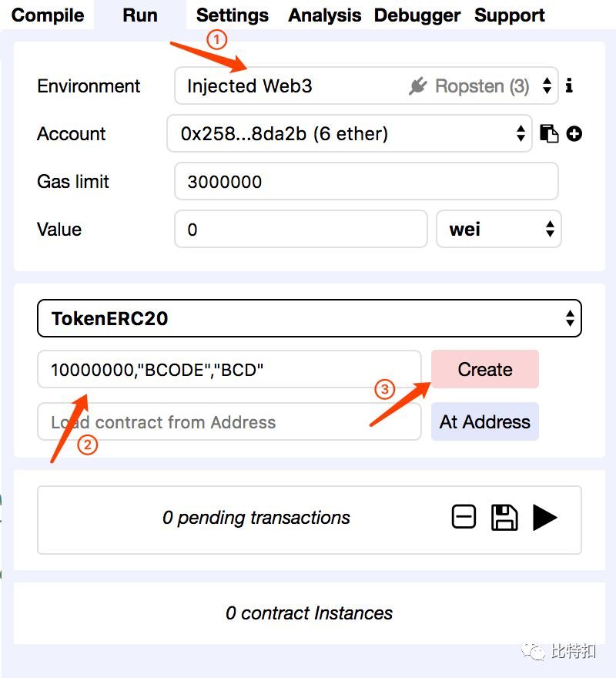Open the Settings tab
The image size is (616, 678).
(x=232, y=15)
